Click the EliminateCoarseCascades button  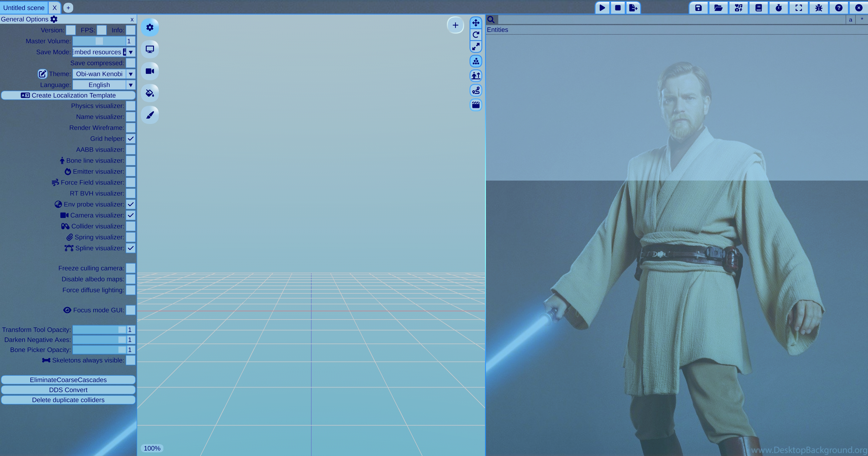(x=68, y=380)
